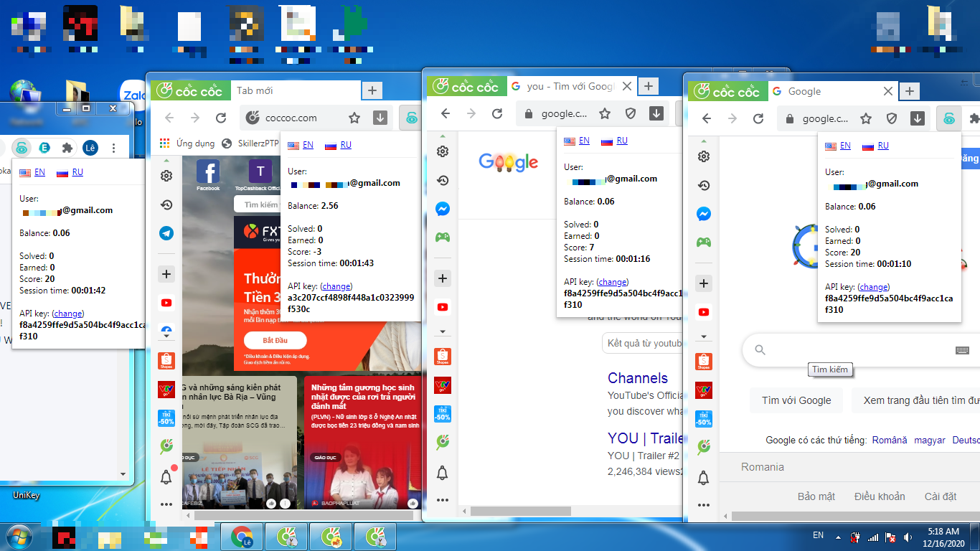Open Telegram from the Tab mới window sidebar
Image resolution: width=980 pixels, height=551 pixels.
point(166,233)
